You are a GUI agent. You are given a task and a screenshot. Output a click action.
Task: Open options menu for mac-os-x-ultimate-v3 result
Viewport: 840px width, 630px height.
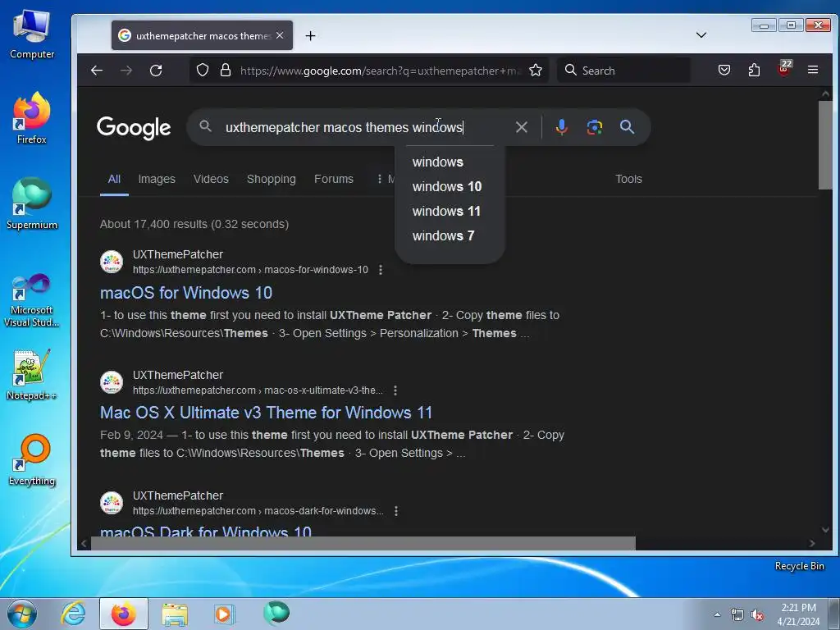pyautogui.click(x=395, y=390)
